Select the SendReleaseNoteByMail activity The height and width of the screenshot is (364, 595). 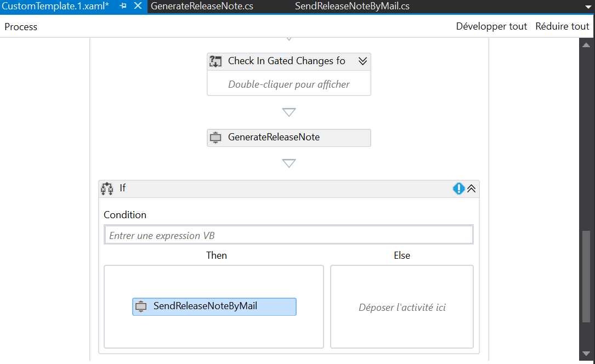214,306
